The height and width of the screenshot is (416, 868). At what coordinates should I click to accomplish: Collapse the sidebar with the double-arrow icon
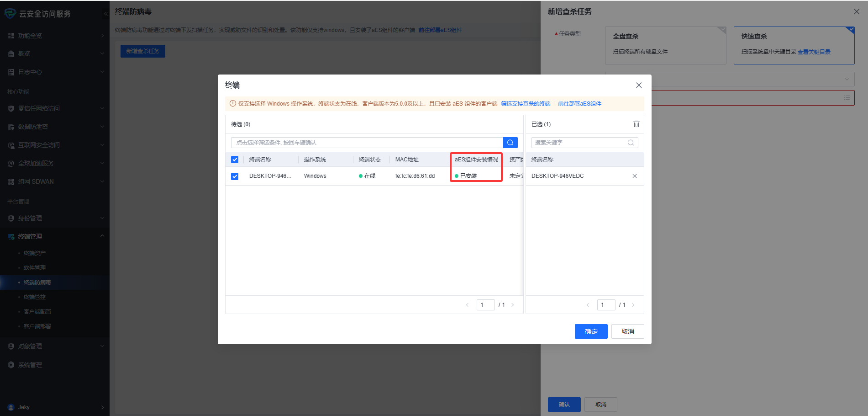pyautogui.click(x=105, y=14)
